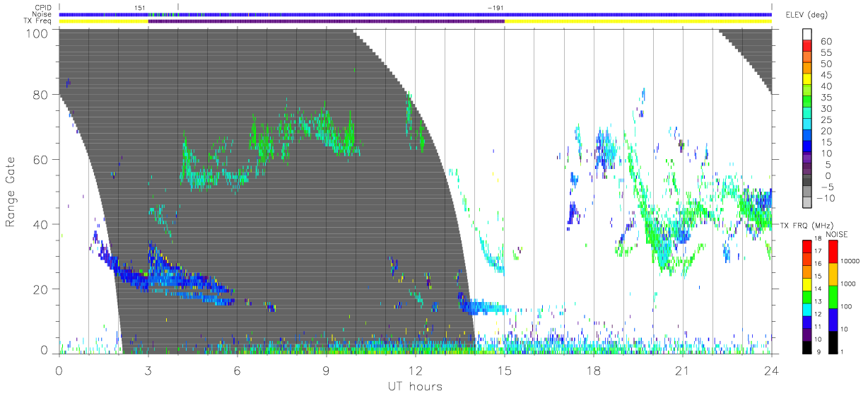Viewport: 868px width, 401px height.
Task: Click the '40' tick on Range Gate axis
Action: (x=41, y=225)
